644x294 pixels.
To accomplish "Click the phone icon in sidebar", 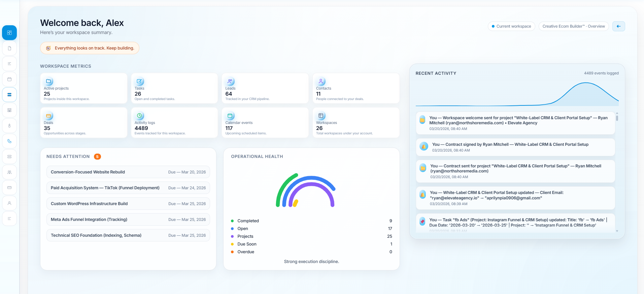I will 9,141.
